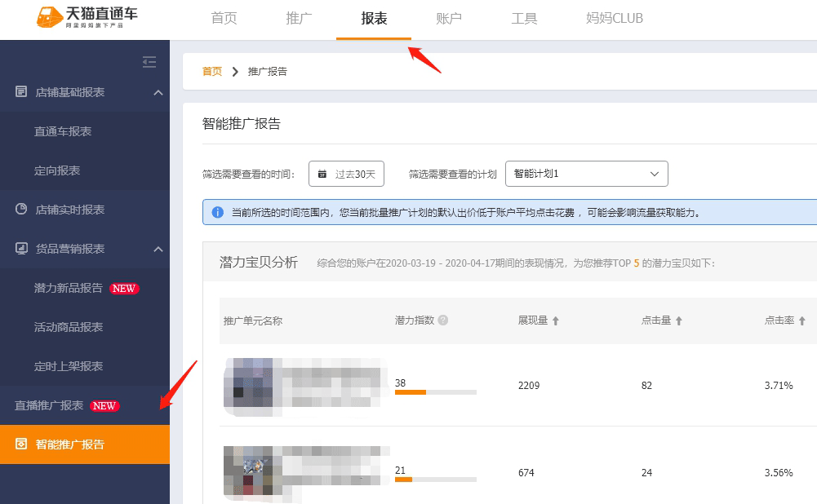Viewport: 817px width, 504px height.
Task: Select 直播推广报表 sidebar item
Action: 50,405
